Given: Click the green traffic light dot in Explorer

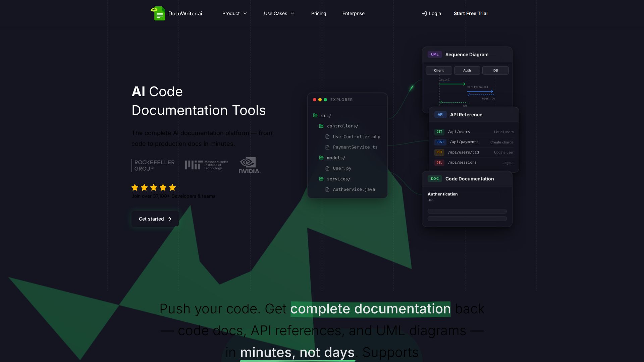Looking at the screenshot, I should (325, 100).
